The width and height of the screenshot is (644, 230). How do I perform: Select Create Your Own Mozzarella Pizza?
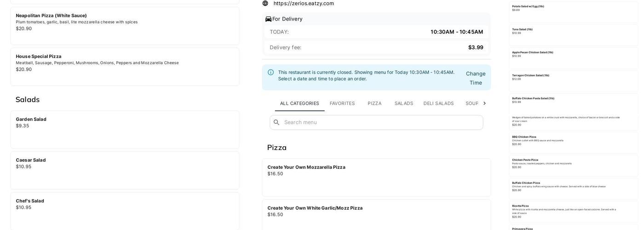point(376,177)
